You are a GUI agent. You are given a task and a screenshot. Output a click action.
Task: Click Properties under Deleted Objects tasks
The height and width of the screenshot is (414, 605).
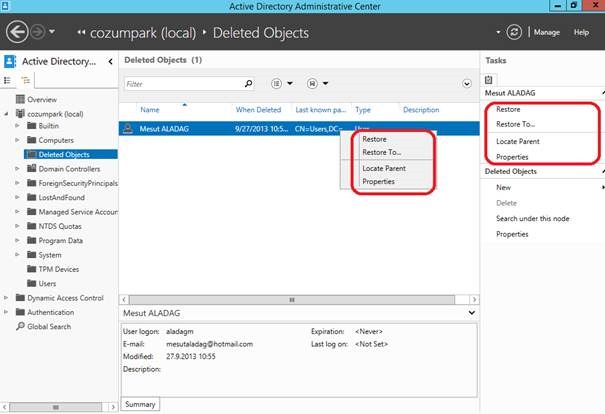pos(512,234)
